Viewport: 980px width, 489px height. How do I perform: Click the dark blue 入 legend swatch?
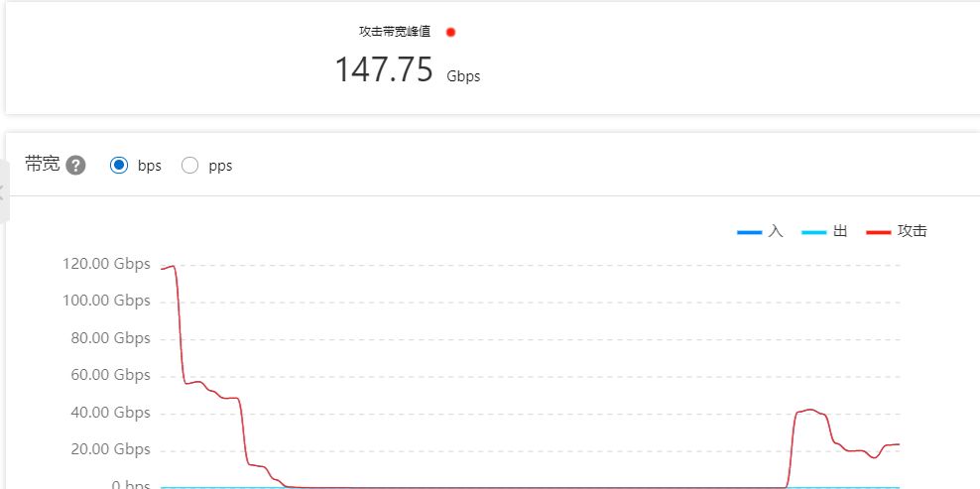click(749, 233)
